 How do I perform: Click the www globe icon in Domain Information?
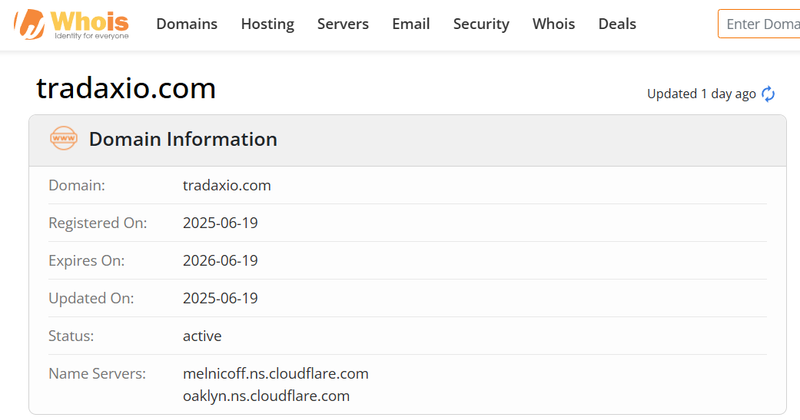64,138
